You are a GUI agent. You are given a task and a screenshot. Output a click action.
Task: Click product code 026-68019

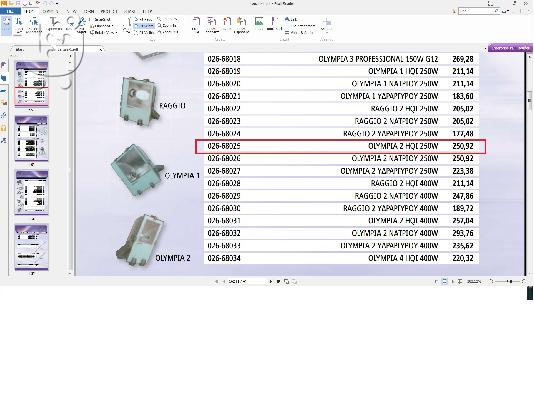tap(224, 71)
